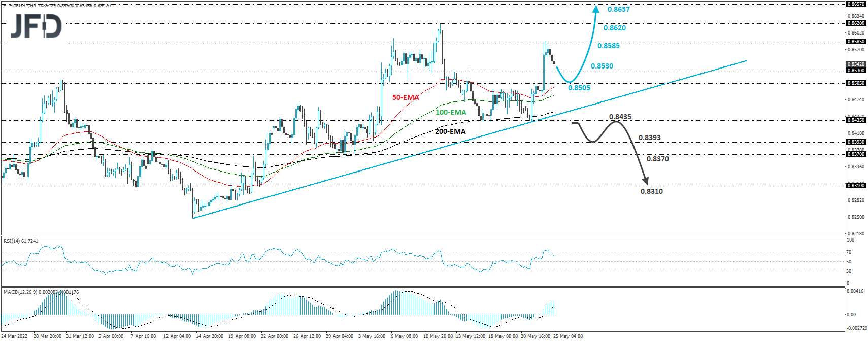Click the red 50-EMA label
The width and height of the screenshot is (868, 342).
[x=406, y=97]
